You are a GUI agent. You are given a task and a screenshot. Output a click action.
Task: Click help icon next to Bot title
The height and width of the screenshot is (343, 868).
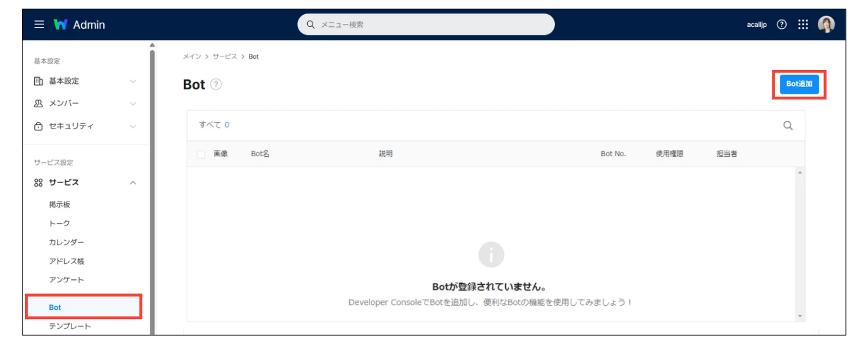(215, 85)
